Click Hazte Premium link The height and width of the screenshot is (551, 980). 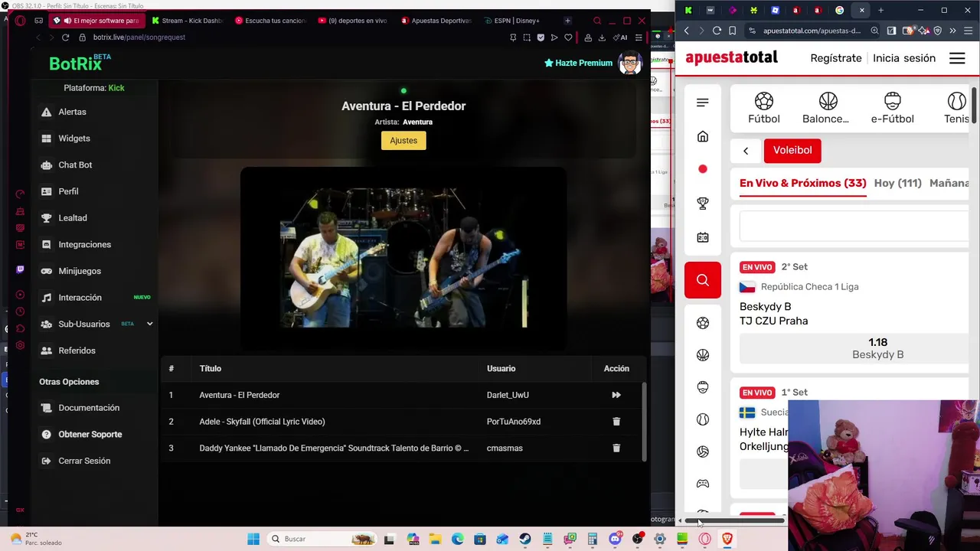(x=578, y=63)
